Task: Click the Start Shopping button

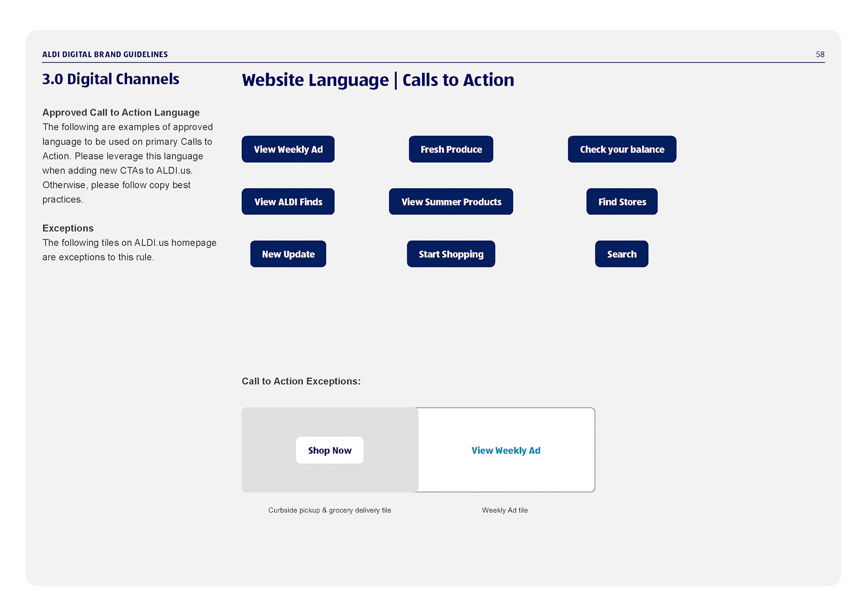Action: tap(451, 254)
